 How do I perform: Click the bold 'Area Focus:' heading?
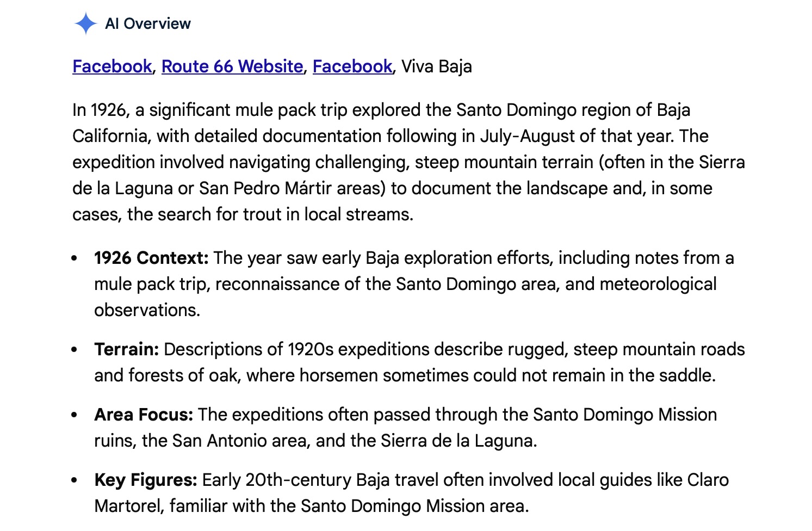[144, 415]
